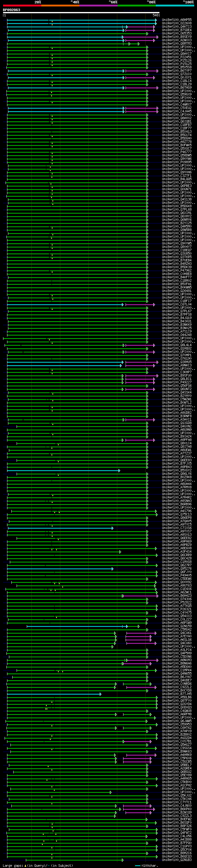The width and height of the screenshot is (197, 868).
Task: Select the UniRef100_B6THG9 label
Action: [x=177, y=88]
